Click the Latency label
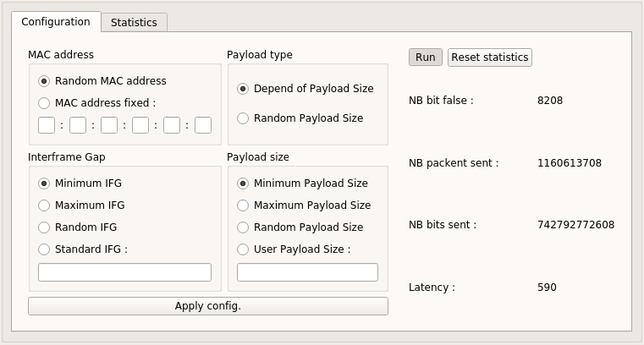The image size is (644, 345). click(x=432, y=287)
